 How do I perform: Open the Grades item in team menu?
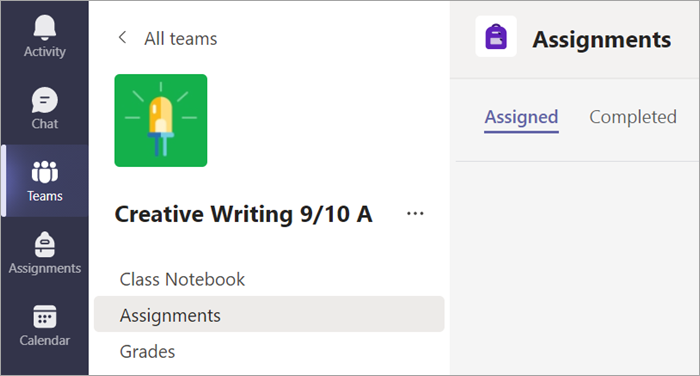point(147,352)
